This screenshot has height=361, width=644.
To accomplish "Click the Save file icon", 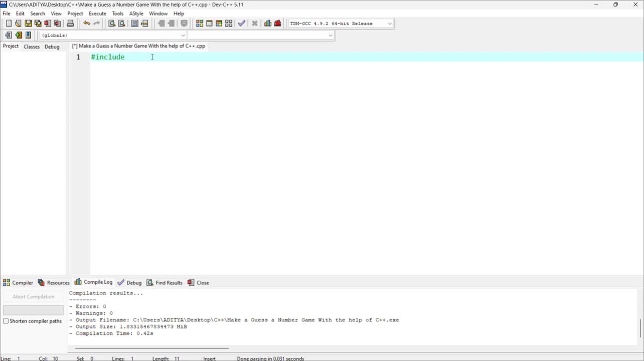I will tap(28, 24).
